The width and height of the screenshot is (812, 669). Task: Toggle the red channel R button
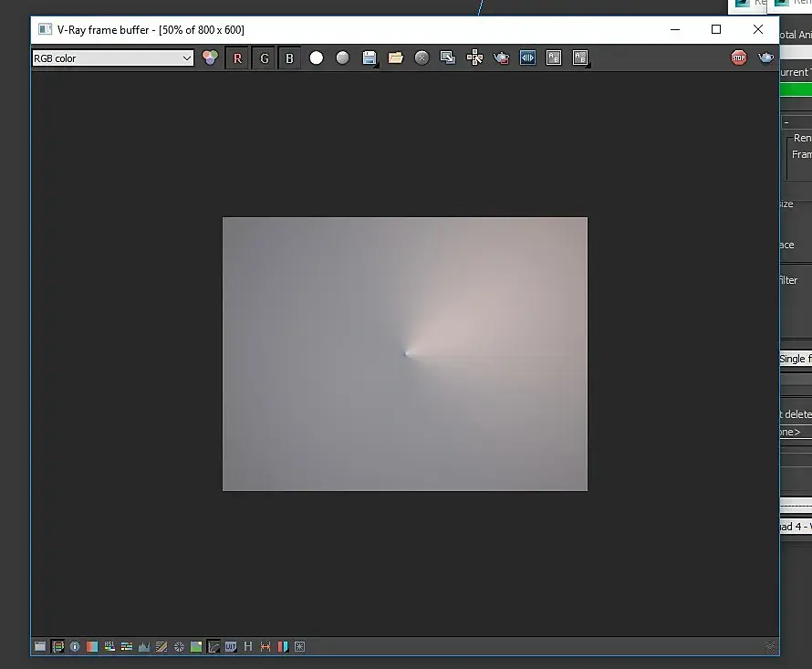(x=237, y=58)
